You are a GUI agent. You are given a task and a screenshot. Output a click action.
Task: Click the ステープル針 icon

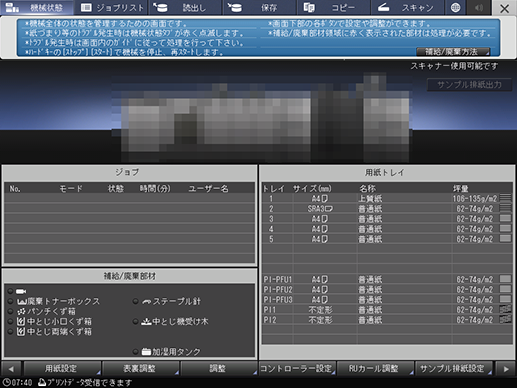[147, 302]
